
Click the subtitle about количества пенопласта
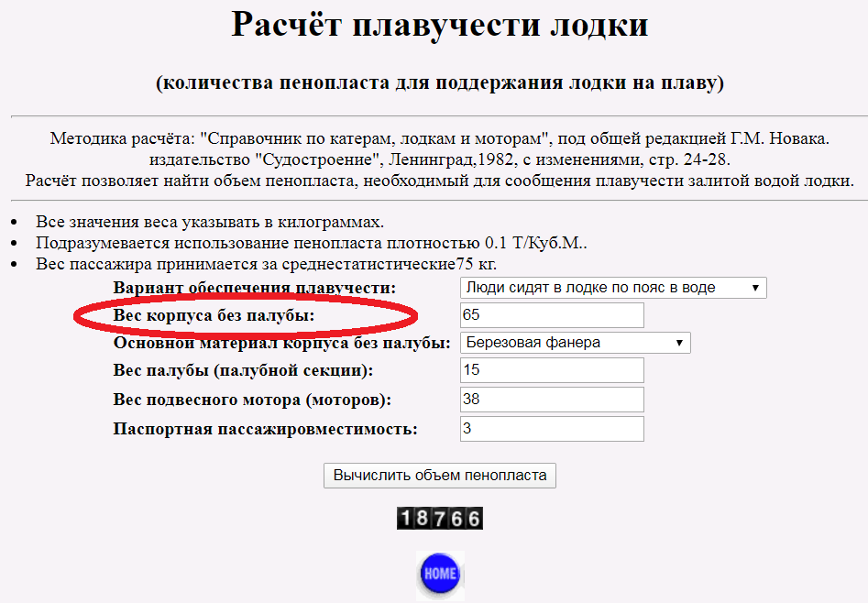pos(439,83)
